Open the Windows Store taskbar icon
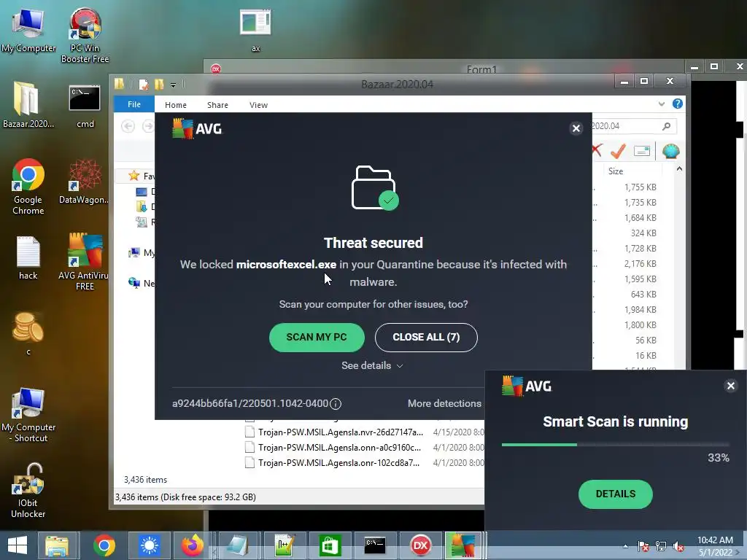This screenshot has width=747, height=560. (329, 545)
